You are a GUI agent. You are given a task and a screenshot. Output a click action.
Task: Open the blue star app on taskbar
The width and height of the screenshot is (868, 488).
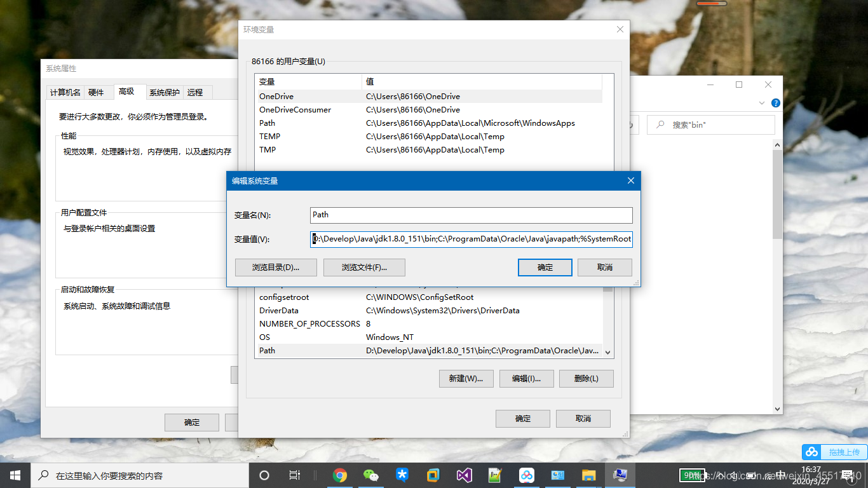(402, 475)
